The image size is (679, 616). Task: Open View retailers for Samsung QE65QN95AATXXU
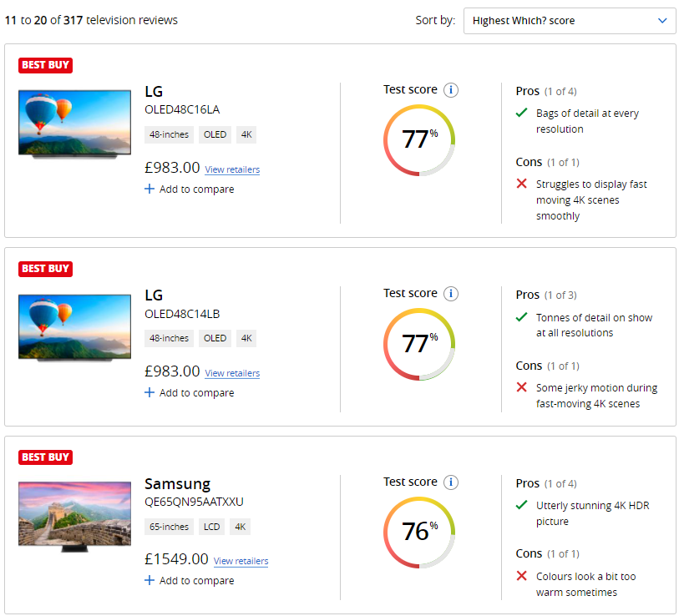coord(241,561)
